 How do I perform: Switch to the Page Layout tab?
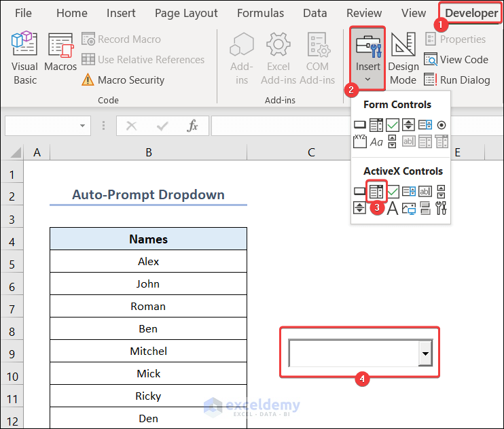[x=186, y=13]
